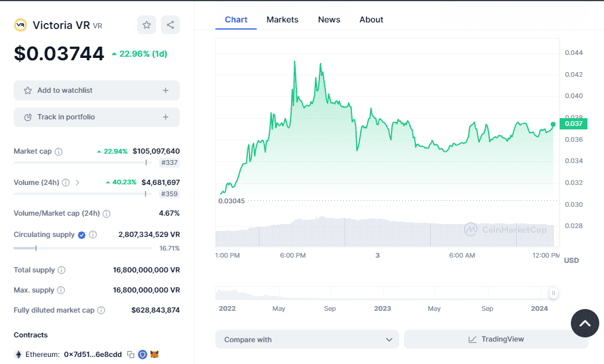
Task: Click the Circulating supply info icon
Action: 93,235
